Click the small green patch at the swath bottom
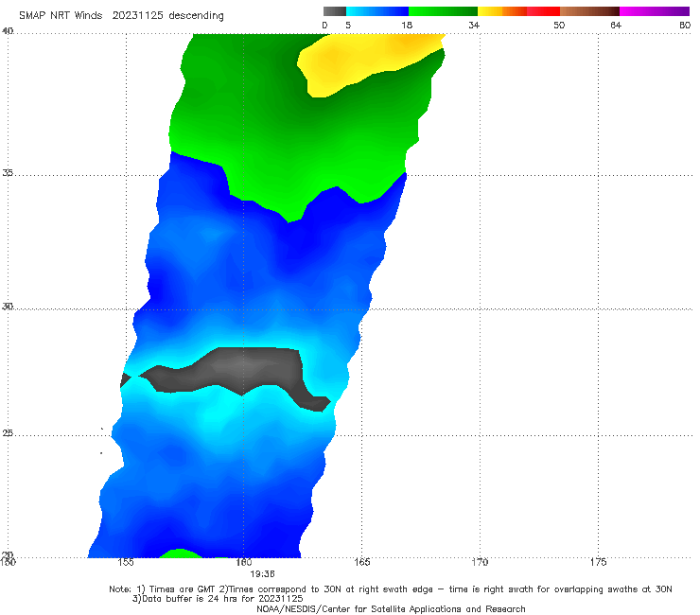Image resolution: width=700 pixels, height=615 pixels. (180, 553)
